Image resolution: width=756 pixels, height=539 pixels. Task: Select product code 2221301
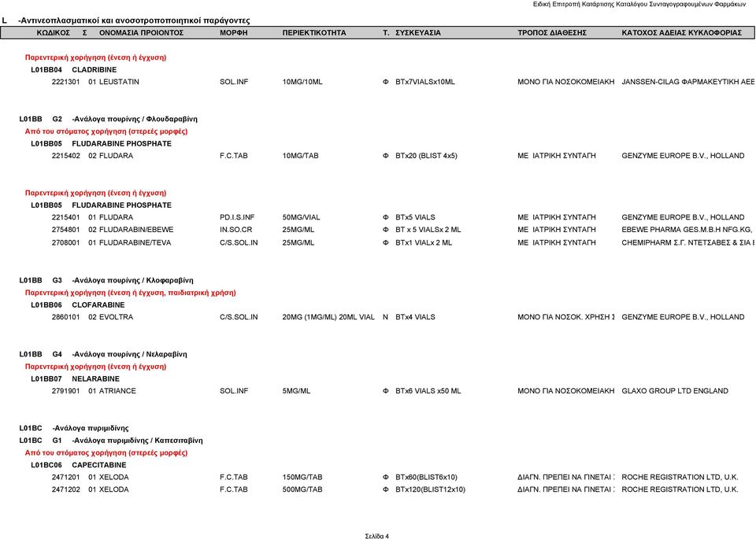click(65, 82)
